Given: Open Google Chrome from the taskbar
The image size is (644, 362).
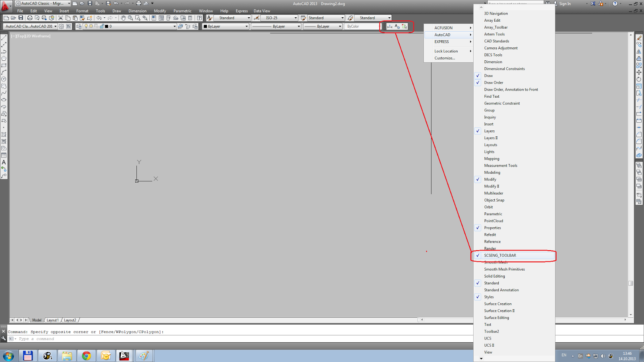Looking at the screenshot, I should click(x=87, y=356).
